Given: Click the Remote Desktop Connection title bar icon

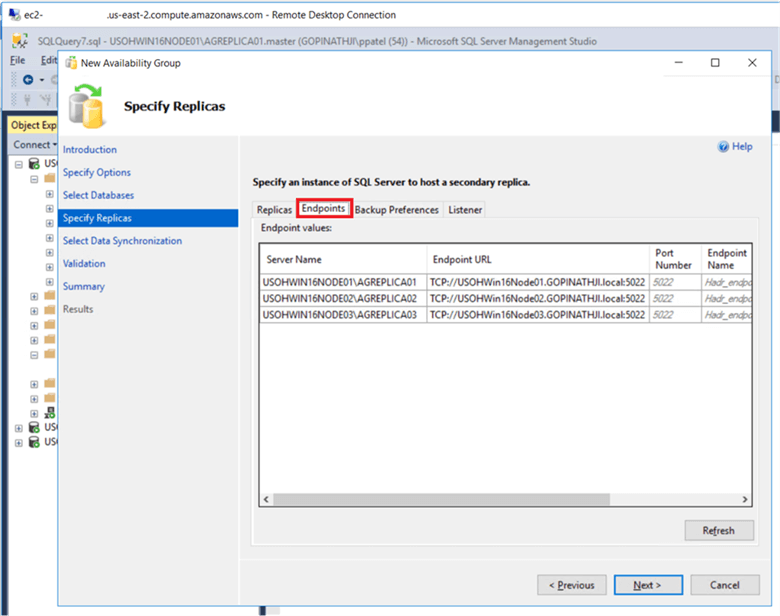Looking at the screenshot, I should [14, 14].
